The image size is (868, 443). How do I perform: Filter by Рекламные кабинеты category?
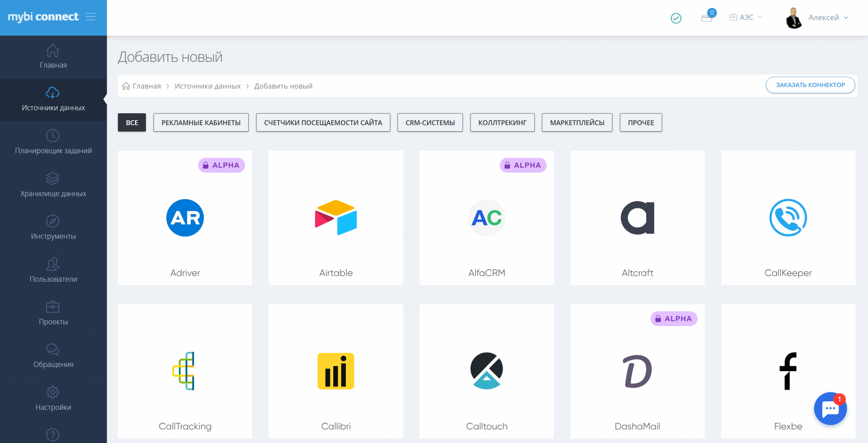pos(201,122)
